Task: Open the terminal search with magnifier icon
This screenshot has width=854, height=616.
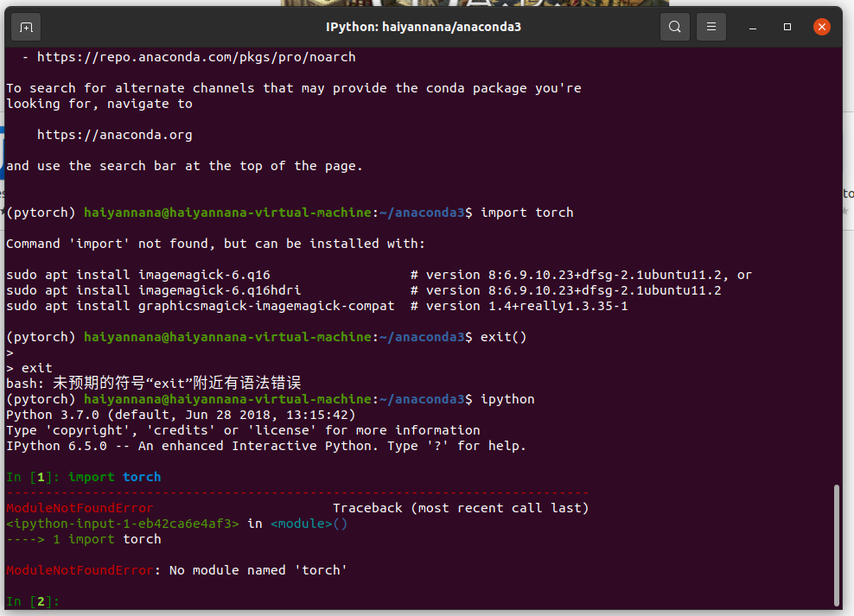Action: tap(675, 27)
